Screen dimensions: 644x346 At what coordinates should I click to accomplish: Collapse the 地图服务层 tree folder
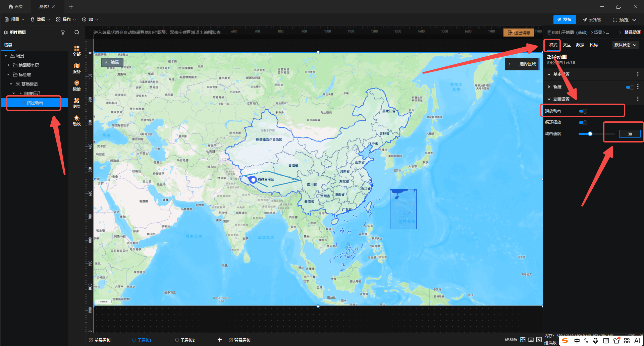[x=8, y=65]
